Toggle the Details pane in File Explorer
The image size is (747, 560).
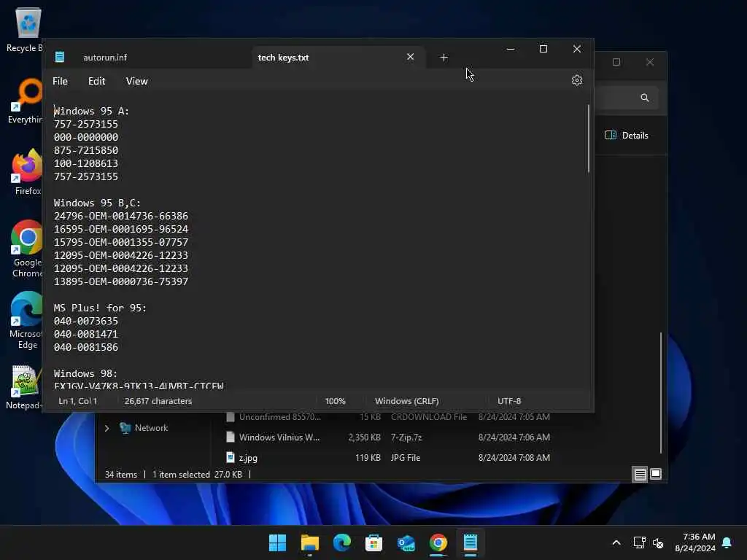pyautogui.click(x=626, y=135)
